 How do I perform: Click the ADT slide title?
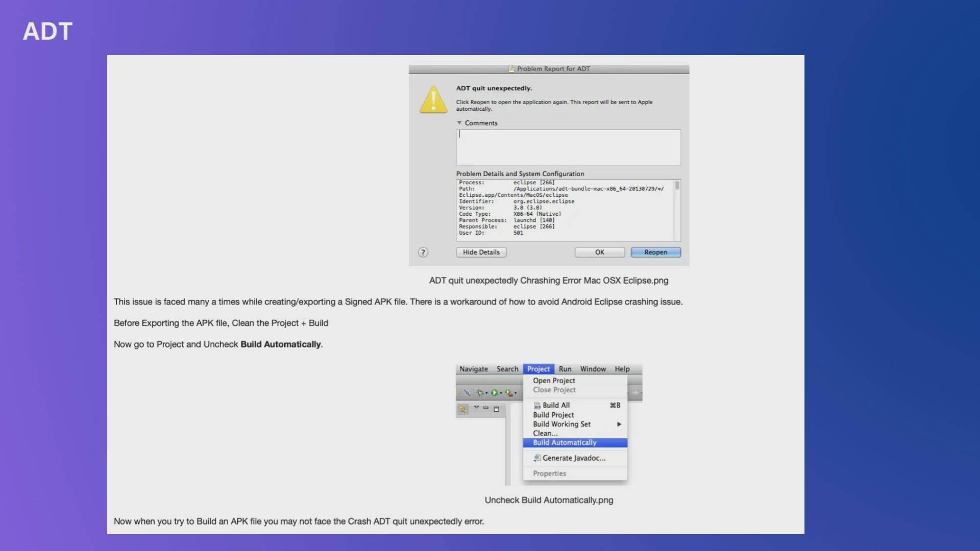click(x=47, y=32)
